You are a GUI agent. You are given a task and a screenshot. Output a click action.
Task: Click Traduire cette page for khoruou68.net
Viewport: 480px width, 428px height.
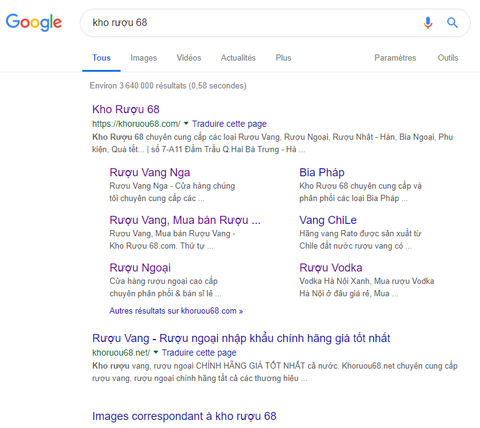(x=199, y=353)
